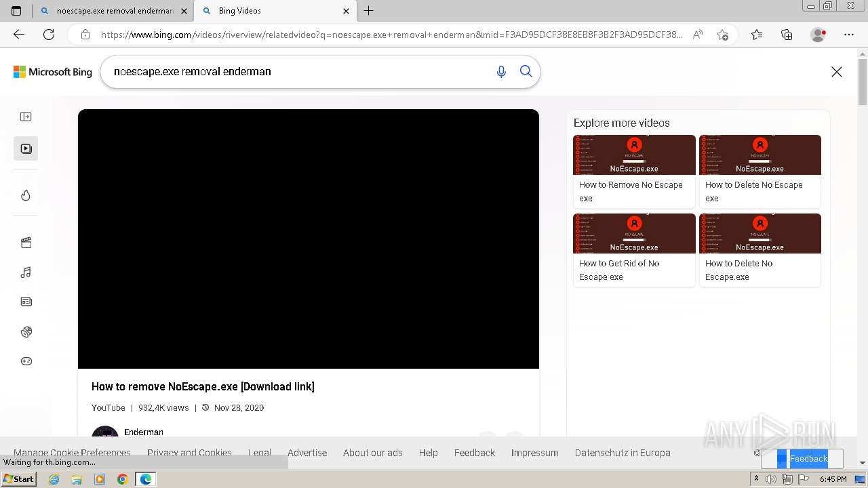Screen dimensions: 868x488
Task: Close the Bing Videos tab
Action: [x=347, y=11]
